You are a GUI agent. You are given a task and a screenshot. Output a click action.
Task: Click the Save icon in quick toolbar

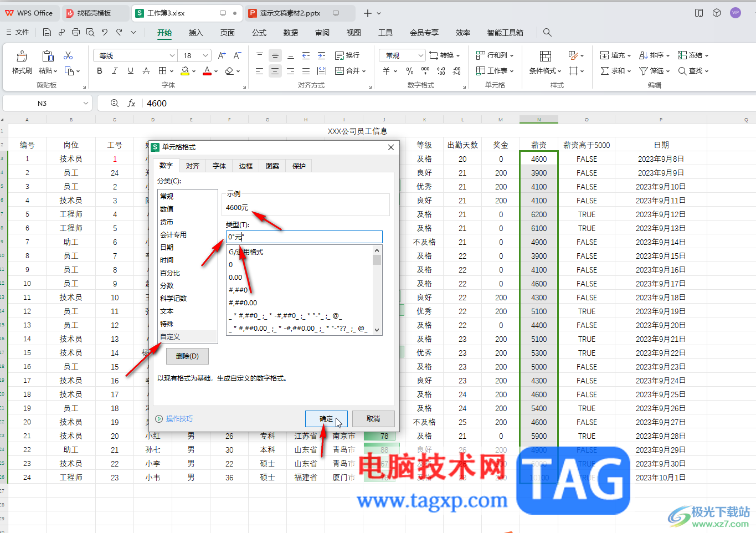pyautogui.click(x=47, y=33)
